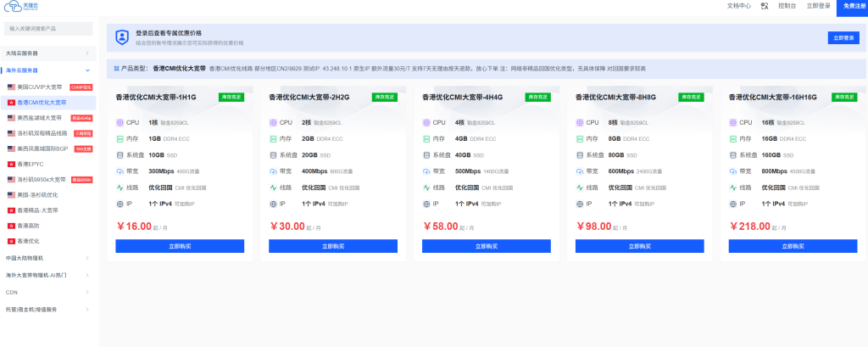Click the blue 立即登录 banner button

coord(843,37)
